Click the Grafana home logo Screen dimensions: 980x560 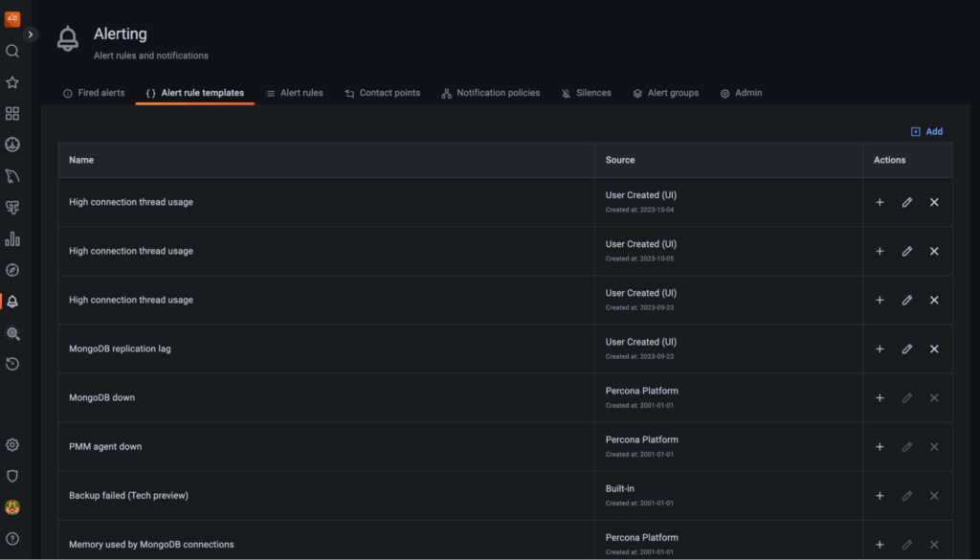[12, 19]
